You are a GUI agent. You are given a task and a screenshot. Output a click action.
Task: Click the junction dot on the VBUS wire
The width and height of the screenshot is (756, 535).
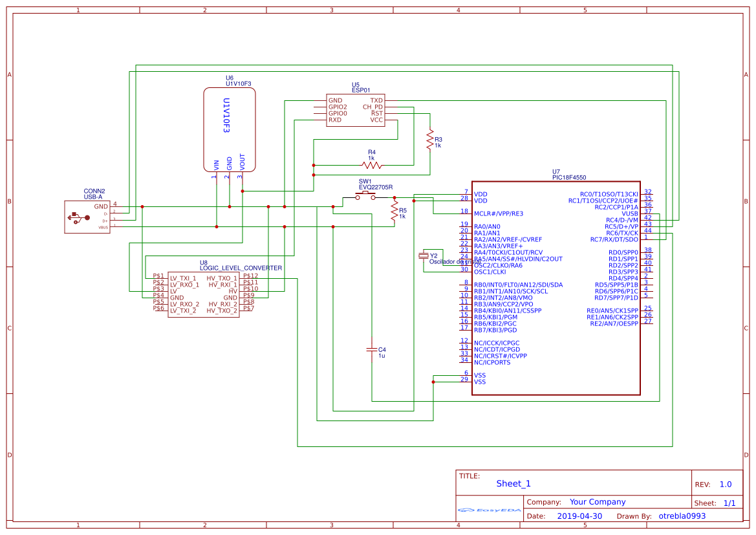pyautogui.click(x=216, y=225)
